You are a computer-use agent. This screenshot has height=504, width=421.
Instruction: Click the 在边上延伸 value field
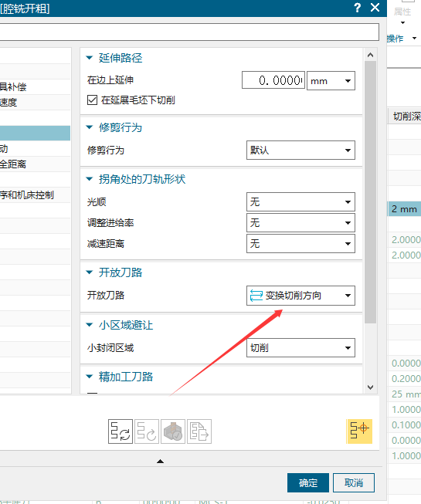click(273, 80)
